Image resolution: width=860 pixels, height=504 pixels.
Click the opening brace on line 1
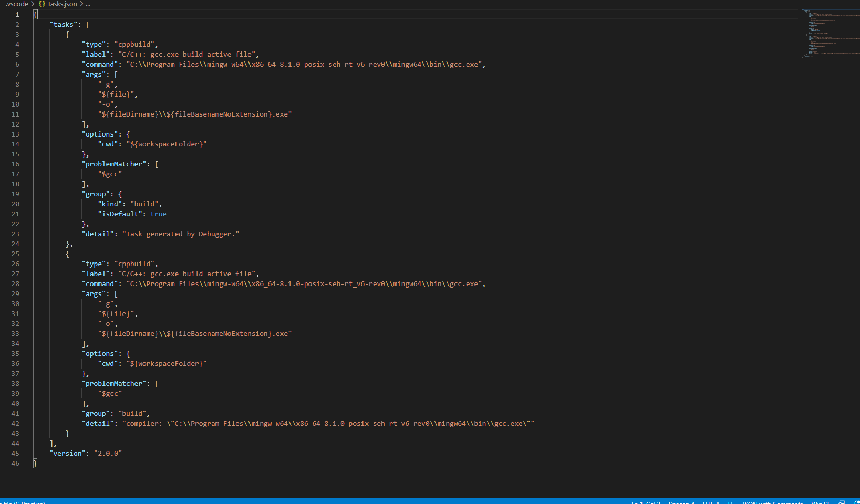pyautogui.click(x=35, y=14)
